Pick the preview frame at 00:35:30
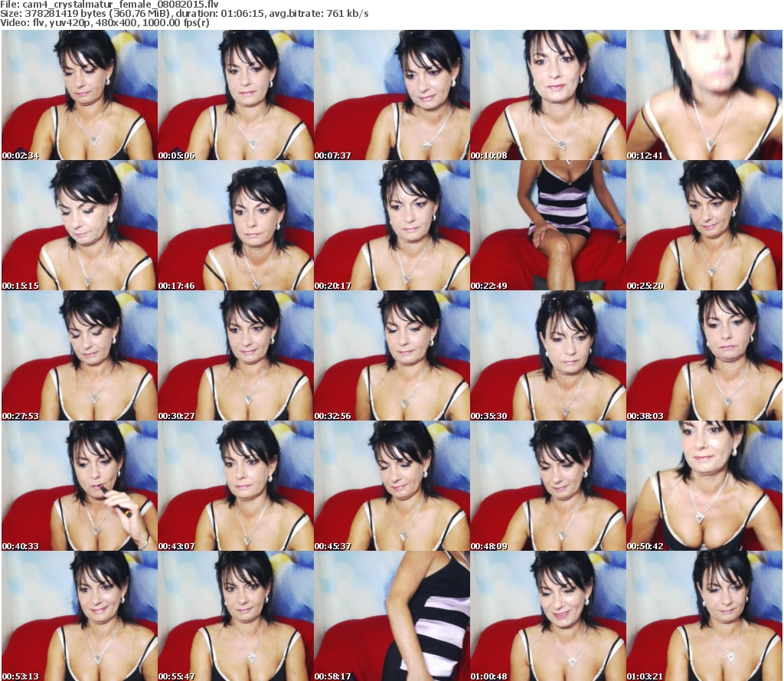The width and height of the screenshot is (784, 681). coord(548,355)
